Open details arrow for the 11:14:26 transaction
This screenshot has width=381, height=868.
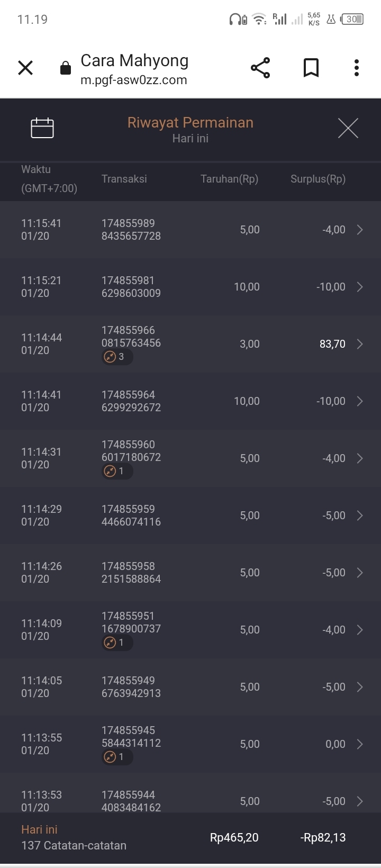(x=360, y=573)
